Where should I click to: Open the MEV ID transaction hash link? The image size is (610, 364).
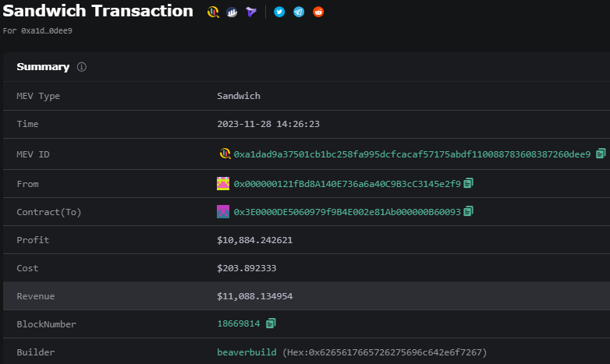click(x=412, y=154)
